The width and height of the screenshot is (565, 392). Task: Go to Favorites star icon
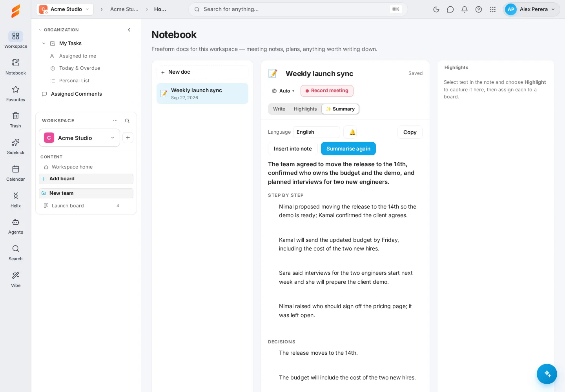[x=16, y=93]
